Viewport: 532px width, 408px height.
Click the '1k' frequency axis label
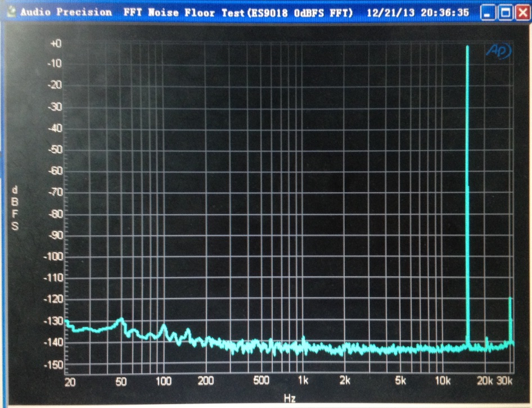click(303, 380)
